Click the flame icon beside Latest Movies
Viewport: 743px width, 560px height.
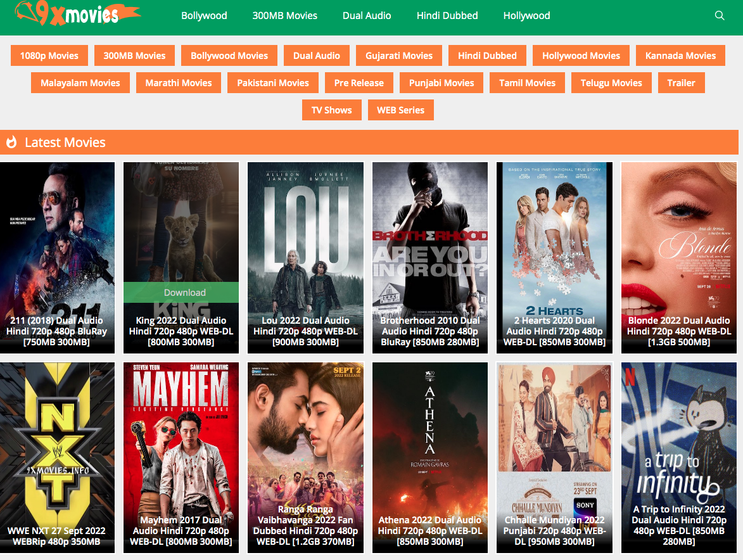point(11,142)
